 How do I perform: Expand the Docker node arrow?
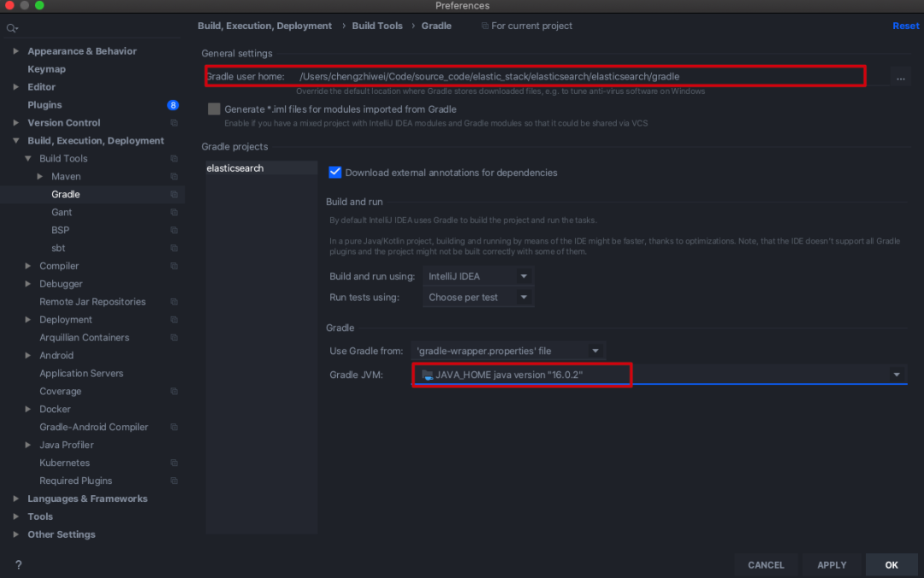coord(27,409)
